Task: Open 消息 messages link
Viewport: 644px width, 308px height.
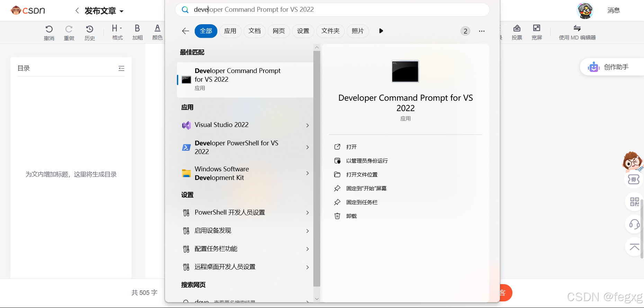Action: point(614,10)
